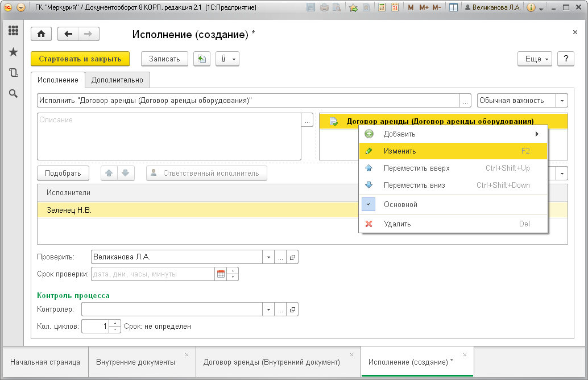Open the search magnifier in sidebar

14,93
